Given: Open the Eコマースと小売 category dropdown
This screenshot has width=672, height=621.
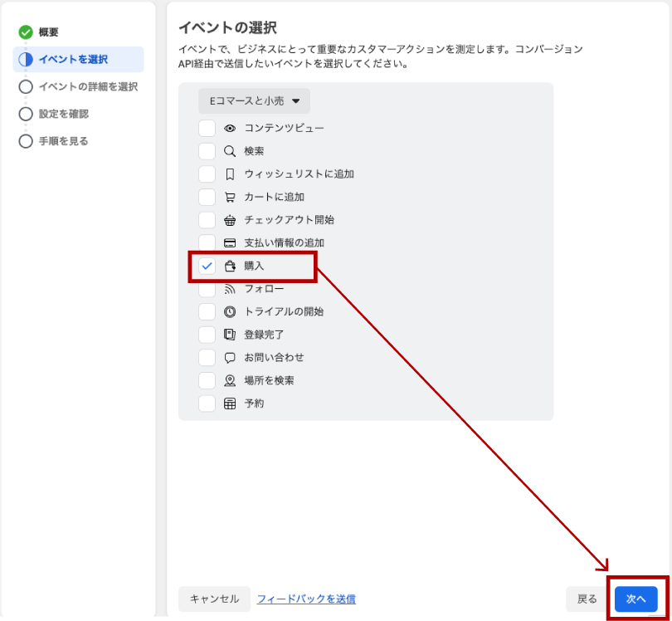Looking at the screenshot, I should click(x=254, y=101).
